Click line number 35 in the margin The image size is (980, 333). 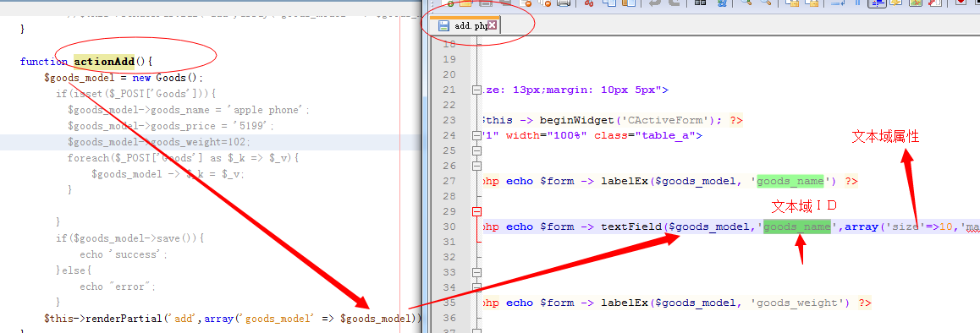tap(449, 303)
